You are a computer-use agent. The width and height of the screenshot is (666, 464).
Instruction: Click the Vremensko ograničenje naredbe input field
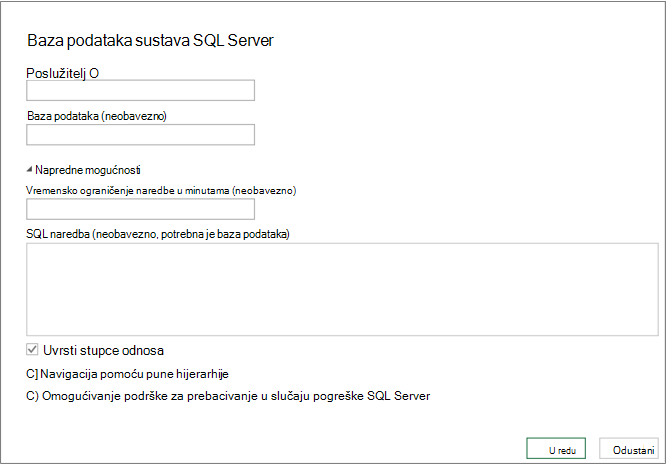[x=141, y=209]
